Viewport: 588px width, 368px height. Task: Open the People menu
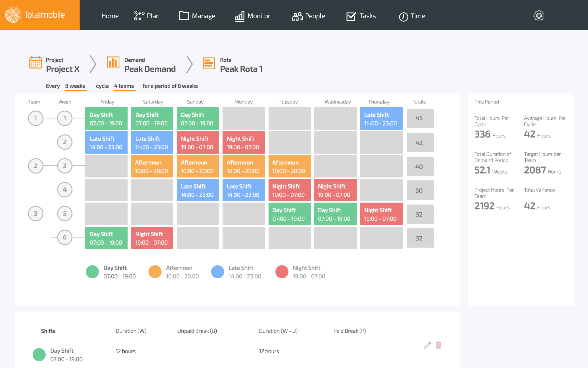click(308, 16)
